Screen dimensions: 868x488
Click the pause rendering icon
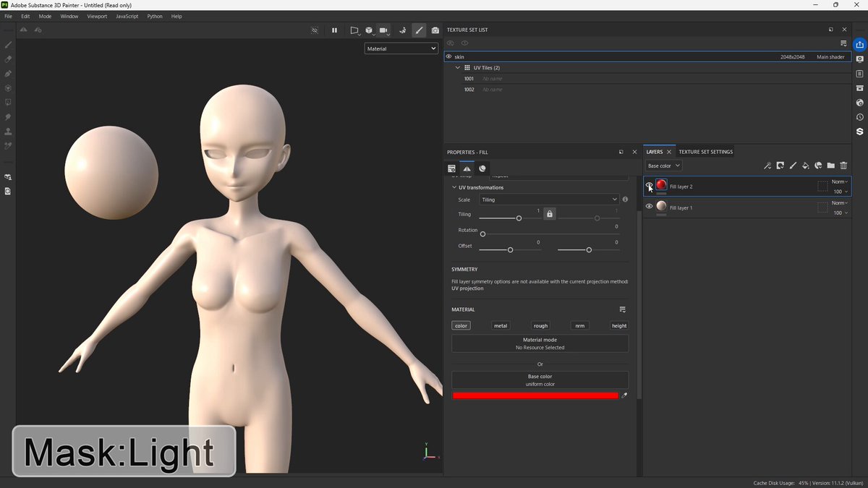tap(334, 30)
